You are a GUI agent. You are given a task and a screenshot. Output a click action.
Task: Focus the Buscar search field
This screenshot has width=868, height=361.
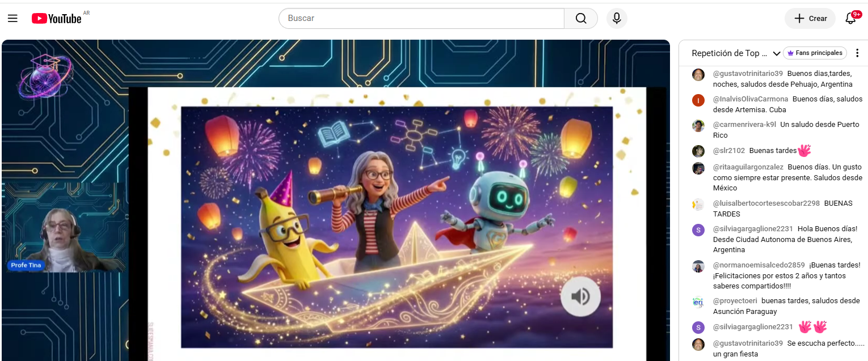pos(422,18)
